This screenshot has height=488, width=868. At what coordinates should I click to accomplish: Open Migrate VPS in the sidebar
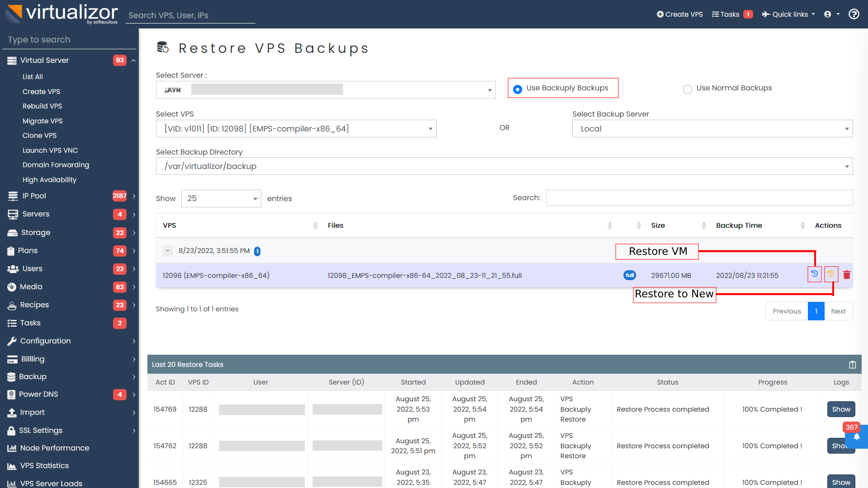pyautogui.click(x=42, y=121)
